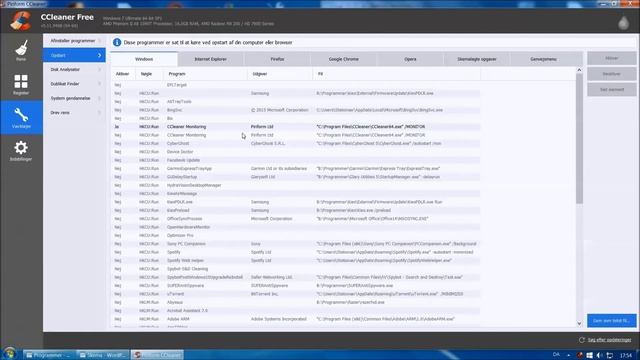Select Disk Analysator in Tools menu

coord(74,69)
